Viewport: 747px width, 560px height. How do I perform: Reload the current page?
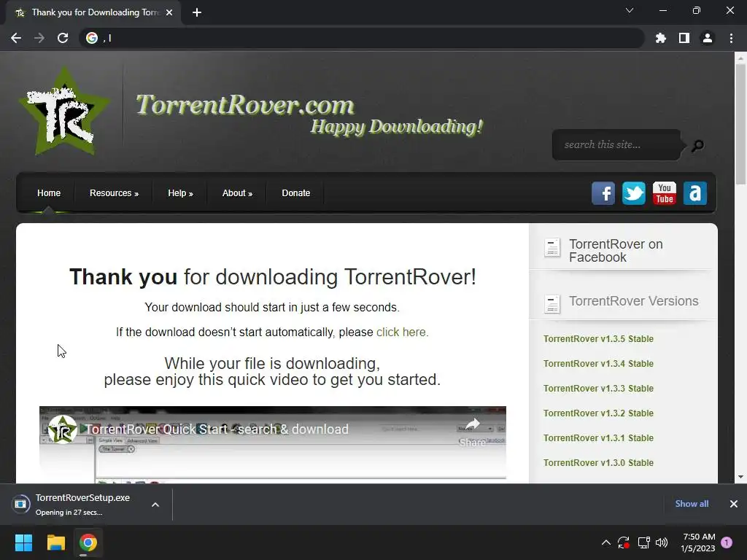(63, 38)
